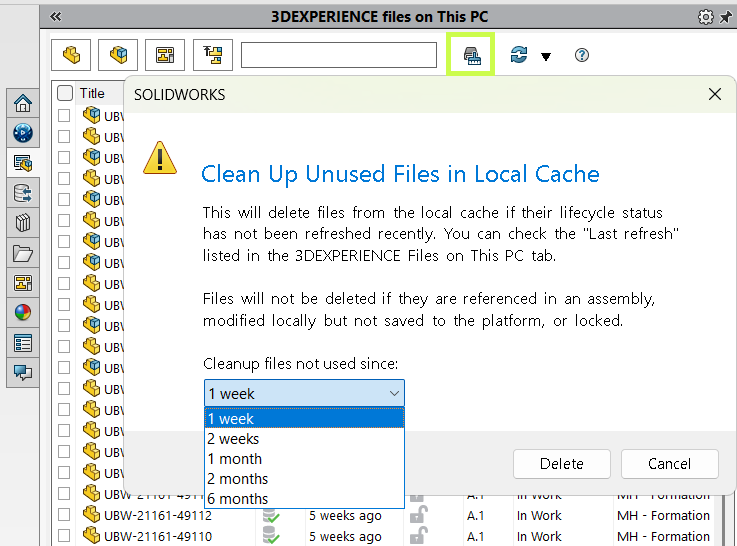Select 6 months in the dropdown list
Screen dimensions: 737x546
[x=304, y=498]
